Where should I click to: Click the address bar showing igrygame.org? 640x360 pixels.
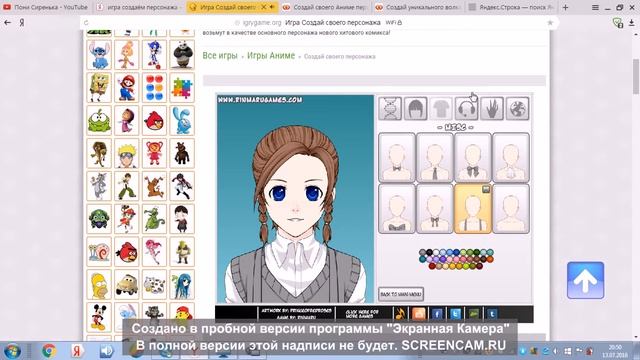click(319, 22)
